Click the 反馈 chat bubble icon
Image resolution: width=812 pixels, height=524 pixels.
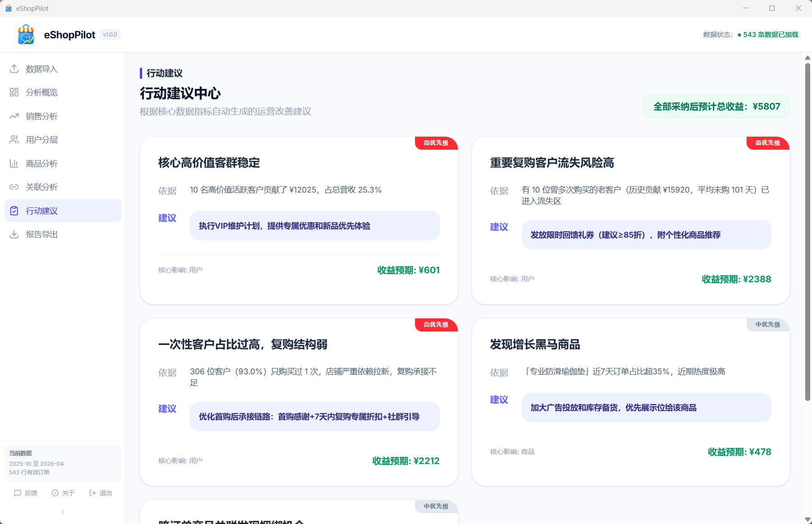(x=18, y=492)
